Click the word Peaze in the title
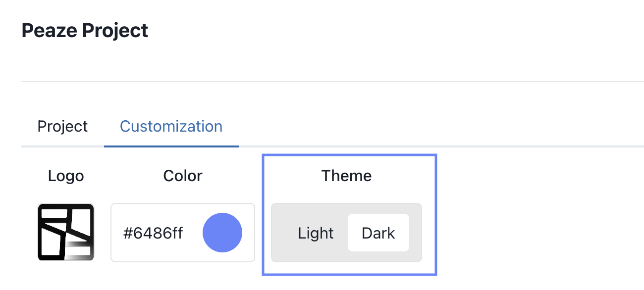The image size is (644, 290). (50, 31)
